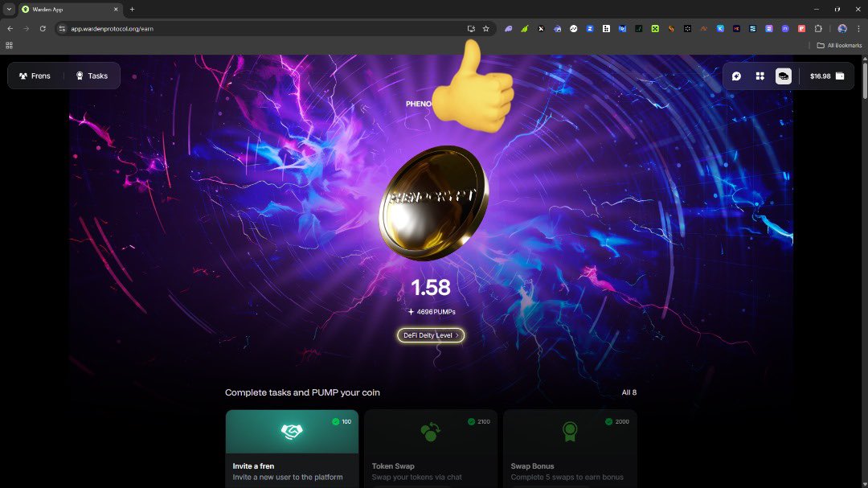Viewport: 868px width, 488px height.
Task: Open the bright green X-pattern extension icon
Action: [655, 29]
